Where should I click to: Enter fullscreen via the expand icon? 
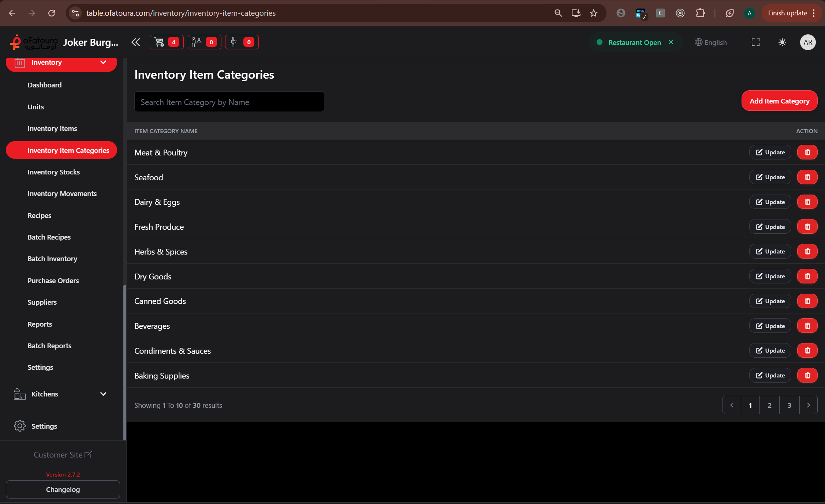(x=755, y=42)
